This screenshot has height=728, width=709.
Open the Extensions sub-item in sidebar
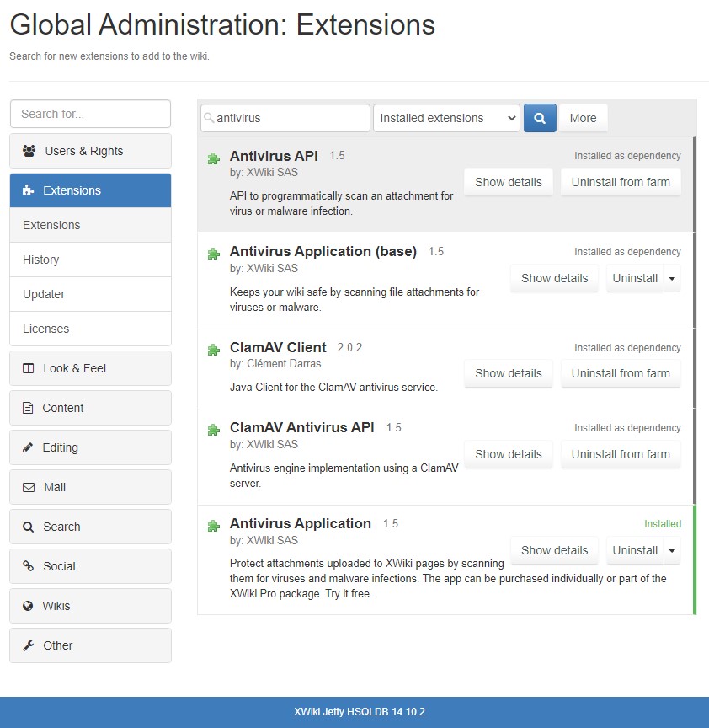coord(90,225)
